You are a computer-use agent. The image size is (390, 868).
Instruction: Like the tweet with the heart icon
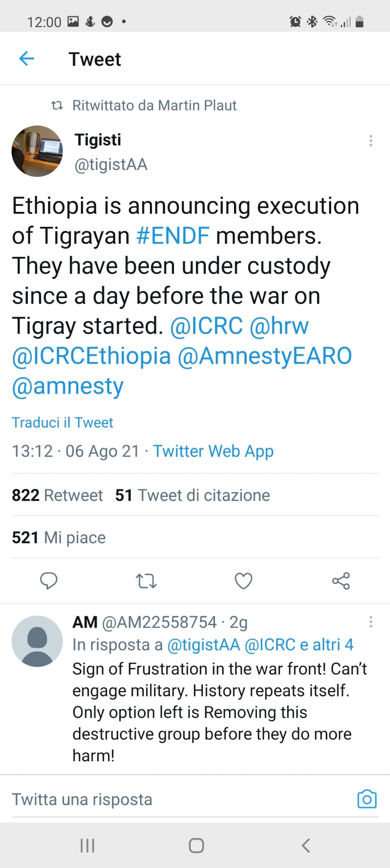coord(243,581)
